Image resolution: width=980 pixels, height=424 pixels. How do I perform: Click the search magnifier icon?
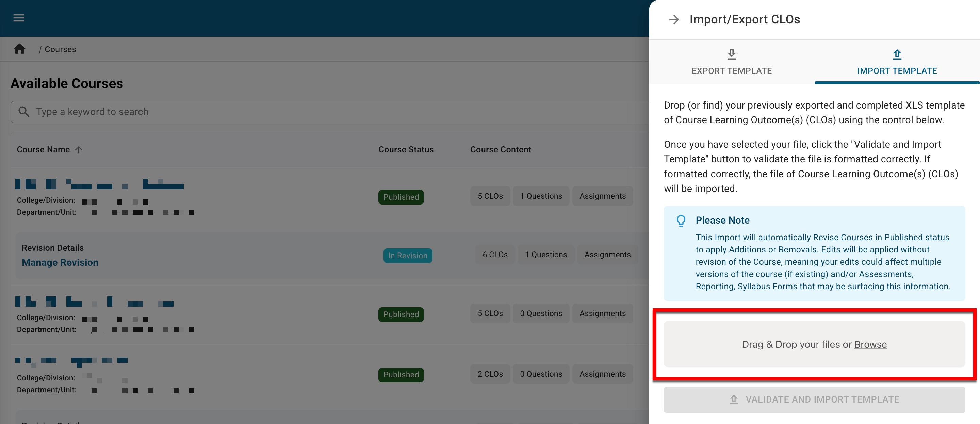pyautogui.click(x=23, y=112)
